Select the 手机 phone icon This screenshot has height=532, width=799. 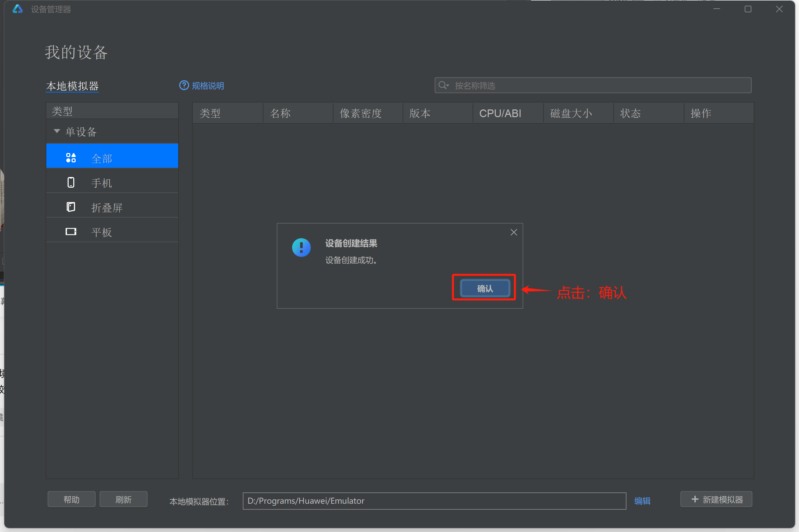[71, 183]
